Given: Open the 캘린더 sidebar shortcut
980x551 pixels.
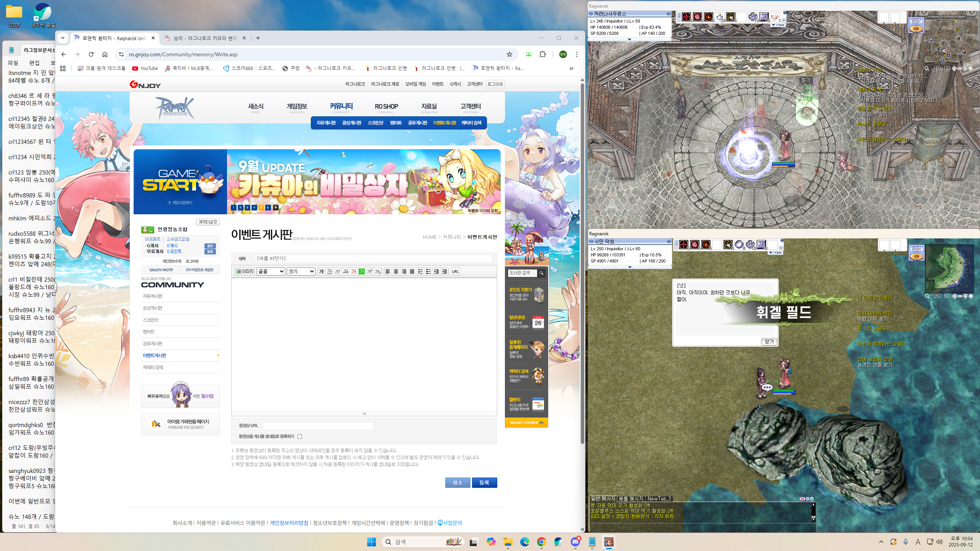Looking at the screenshot, I should (x=526, y=404).
